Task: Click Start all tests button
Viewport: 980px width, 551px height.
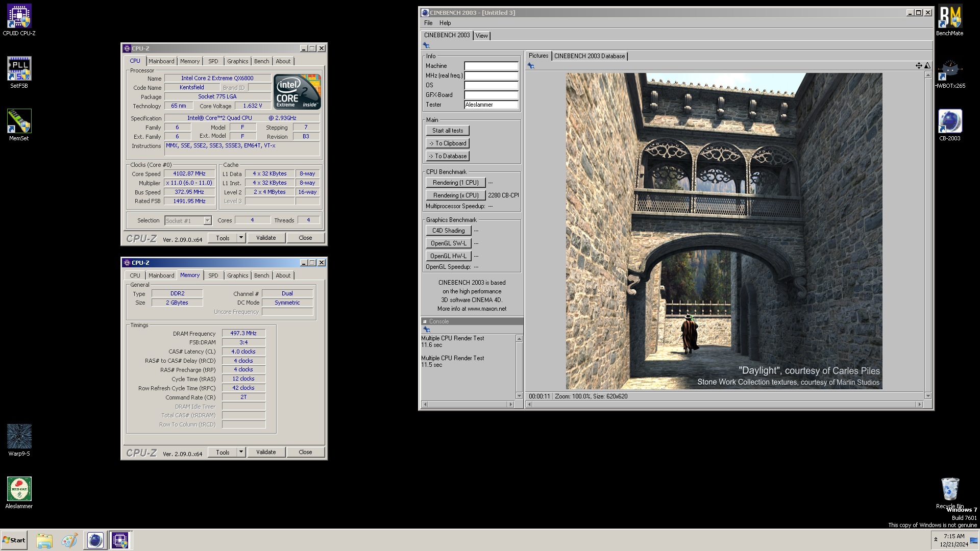Action: point(448,131)
